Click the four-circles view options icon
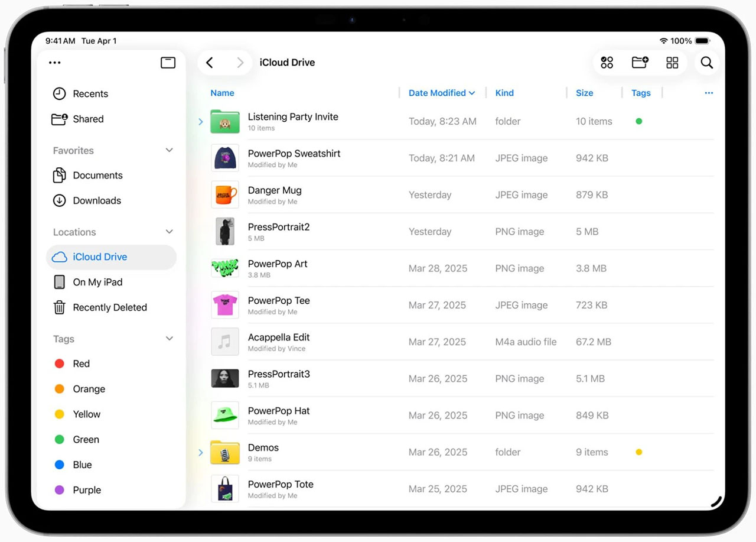 pos(607,63)
